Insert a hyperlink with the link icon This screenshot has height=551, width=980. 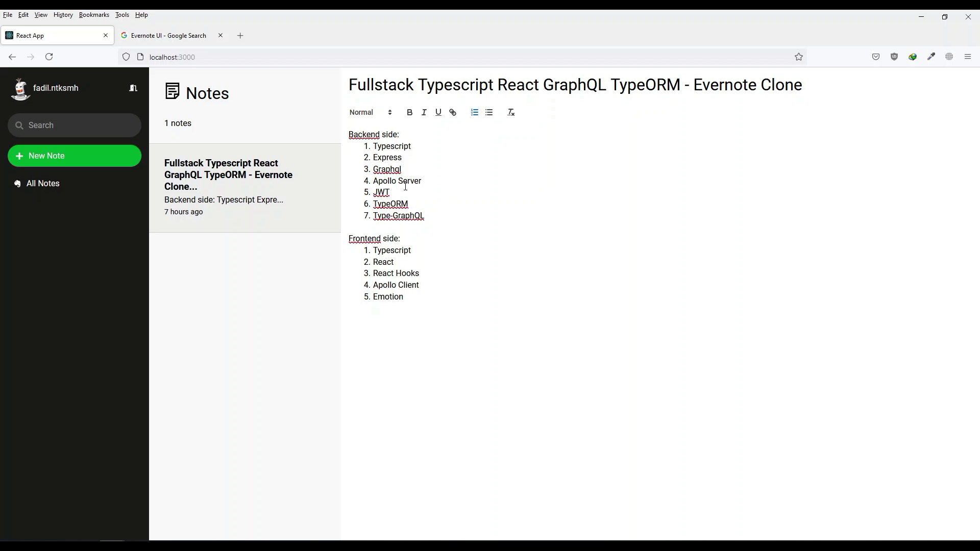[x=453, y=112]
